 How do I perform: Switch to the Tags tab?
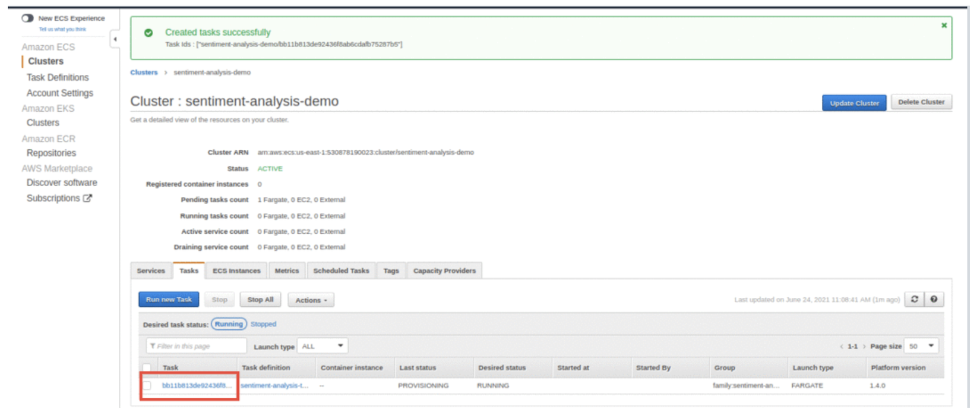(391, 271)
